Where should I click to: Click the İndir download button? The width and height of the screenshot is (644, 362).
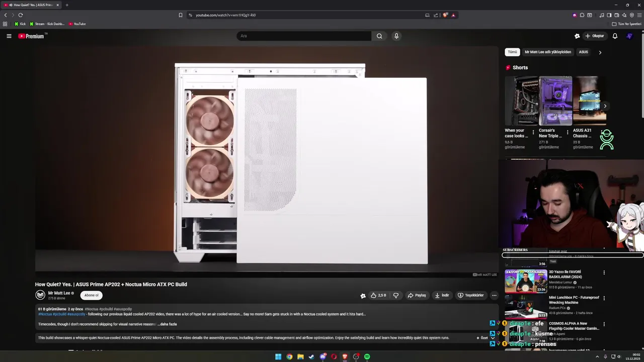(442, 296)
